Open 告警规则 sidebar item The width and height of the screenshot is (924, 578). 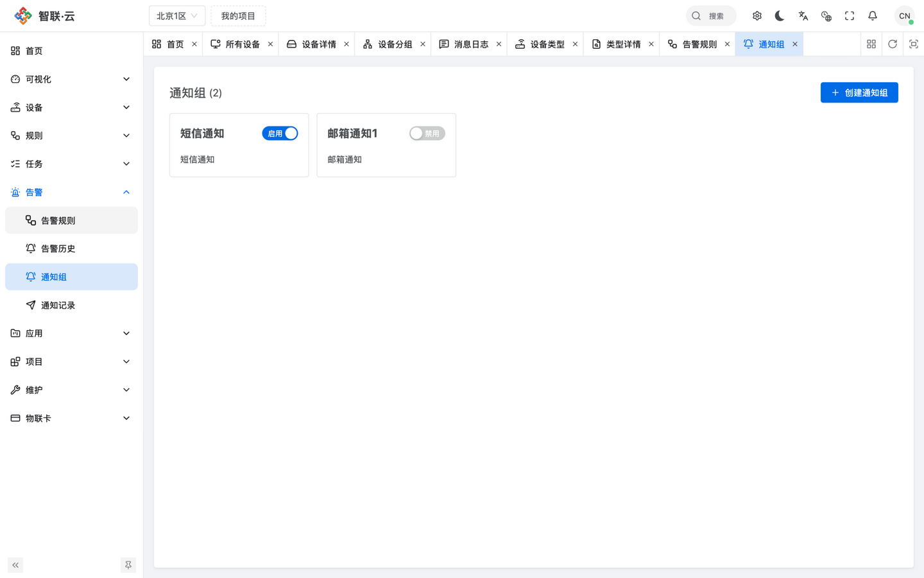click(x=71, y=220)
